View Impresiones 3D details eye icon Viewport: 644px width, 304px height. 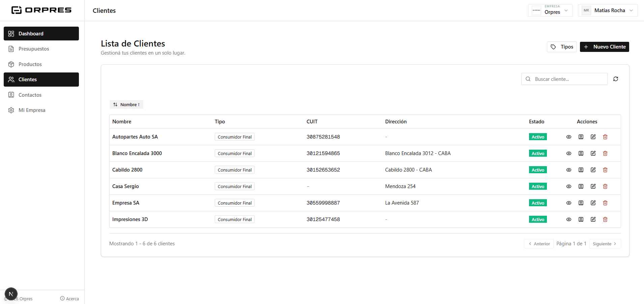(x=569, y=219)
